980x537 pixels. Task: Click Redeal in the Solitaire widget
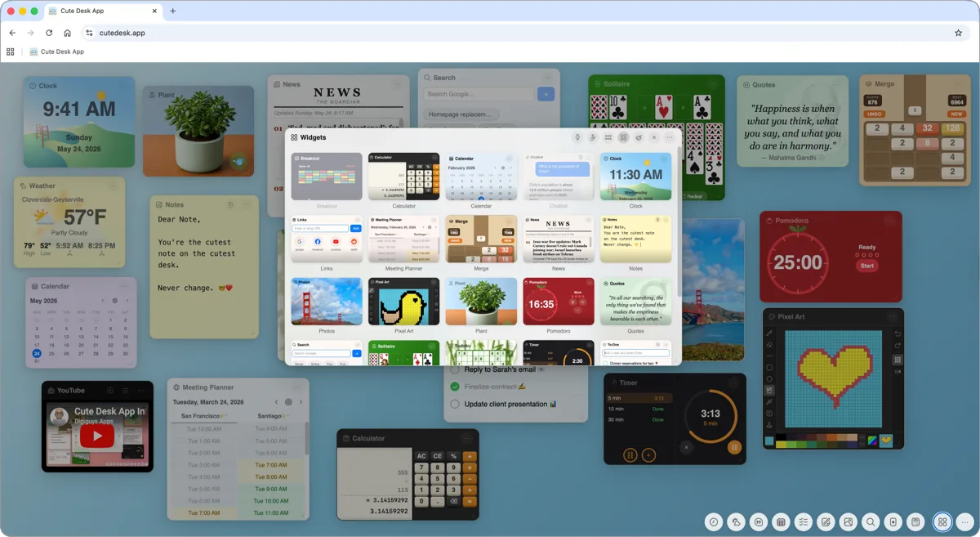tap(694, 196)
